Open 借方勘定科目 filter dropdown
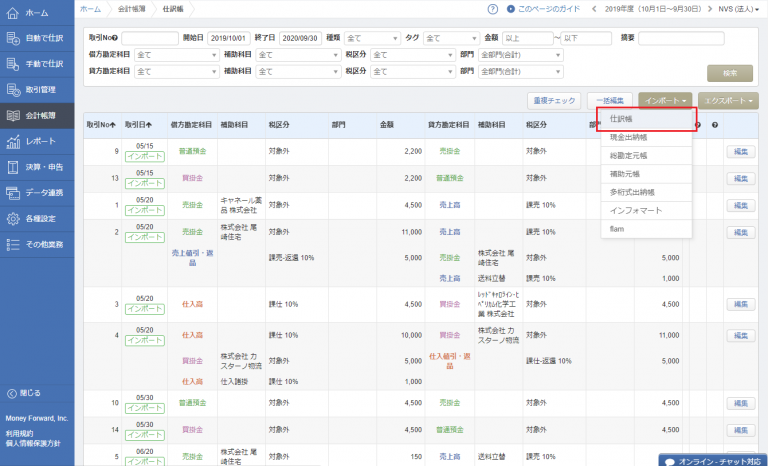The height and width of the screenshot is (466, 768). 176,55
